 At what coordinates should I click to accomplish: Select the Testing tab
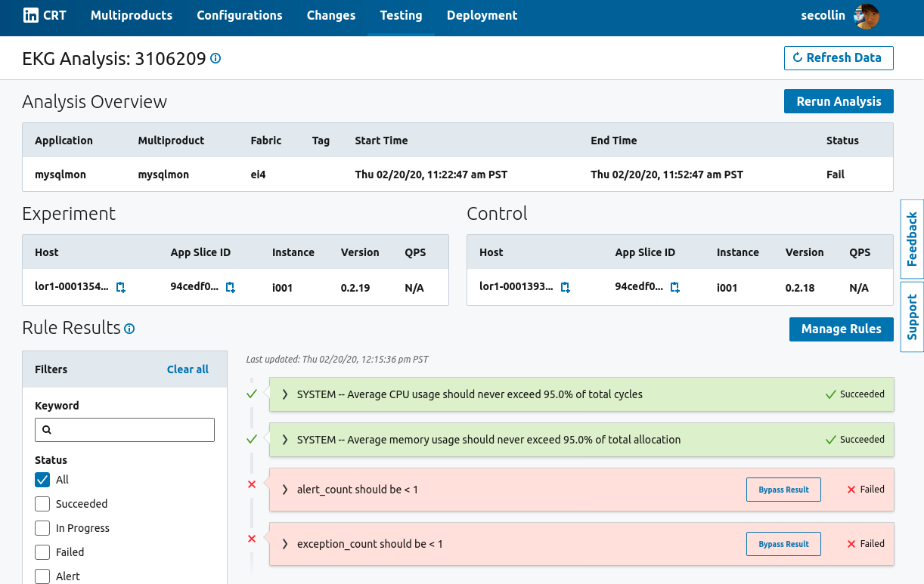[402, 16]
